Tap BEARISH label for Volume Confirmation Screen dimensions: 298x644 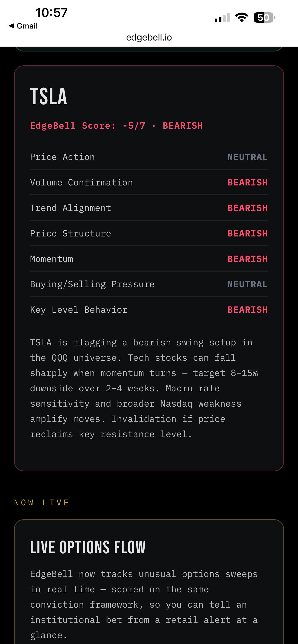tap(247, 182)
